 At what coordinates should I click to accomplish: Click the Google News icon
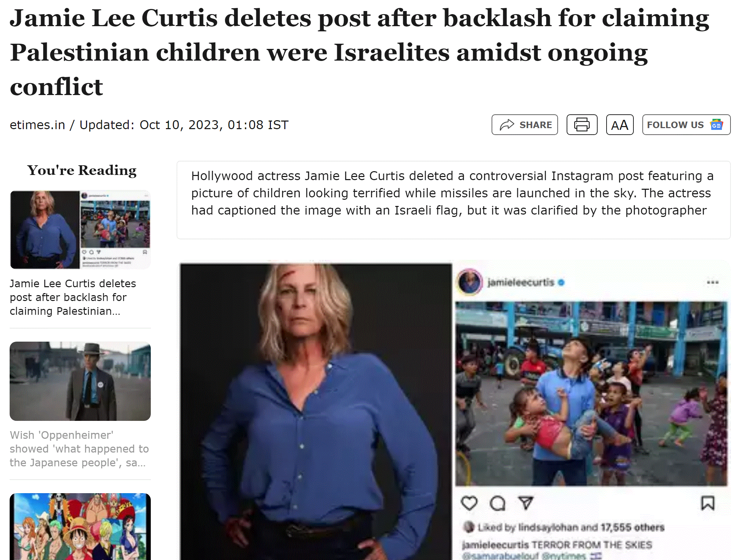click(717, 125)
